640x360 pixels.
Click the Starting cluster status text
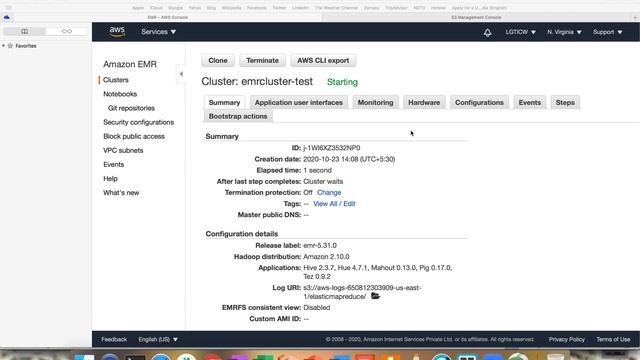[342, 82]
